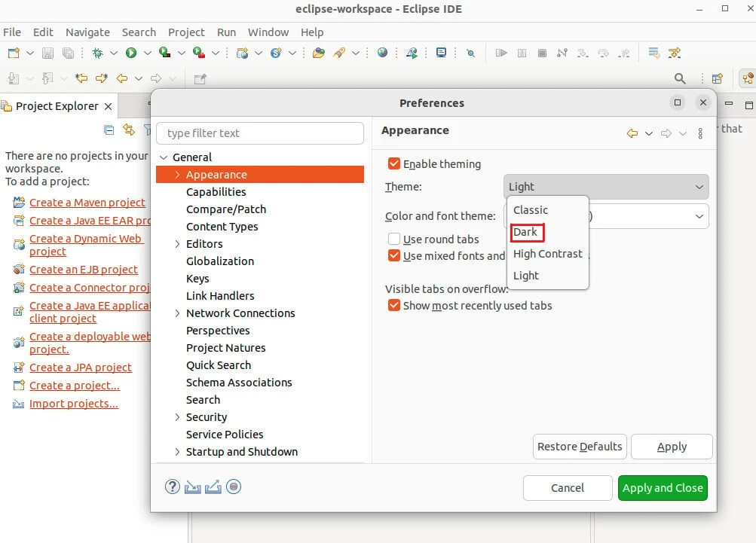Click the Open Web Browser globe icon

point(383,53)
